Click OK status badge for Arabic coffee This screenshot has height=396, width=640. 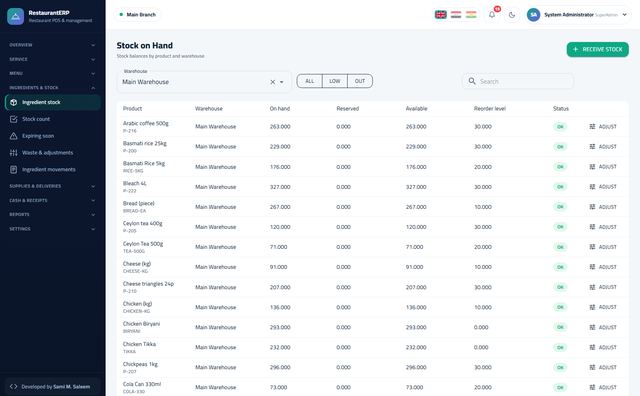560,127
